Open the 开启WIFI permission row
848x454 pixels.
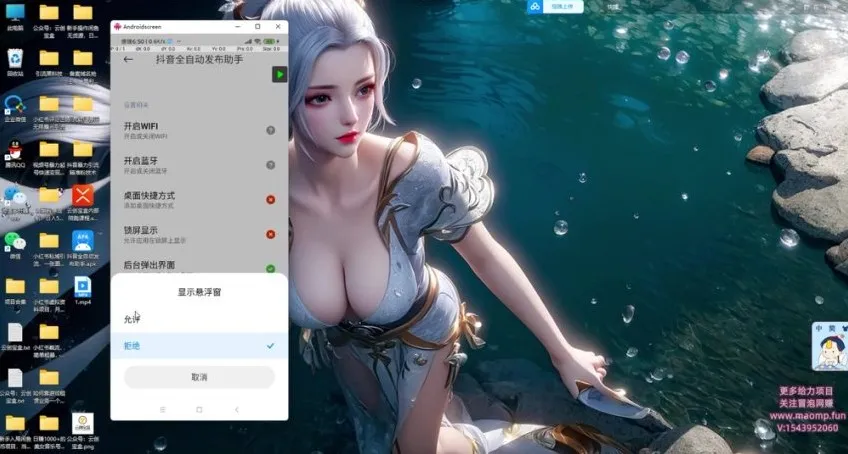pos(199,130)
